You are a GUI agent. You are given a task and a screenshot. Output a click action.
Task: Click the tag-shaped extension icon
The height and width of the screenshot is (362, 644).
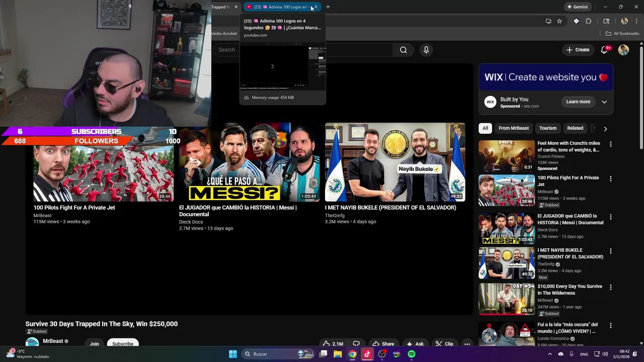(x=576, y=21)
